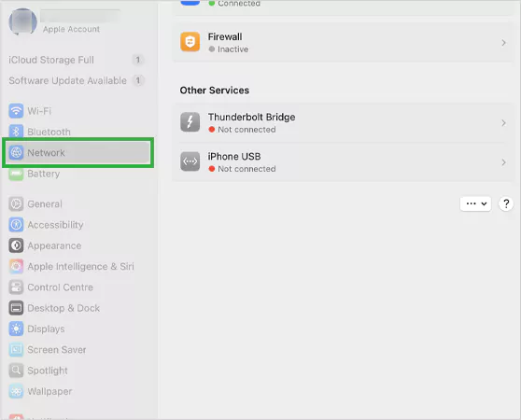Select the Bluetooth icon in sidebar
This screenshot has width=521, height=420.
[16, 132]
